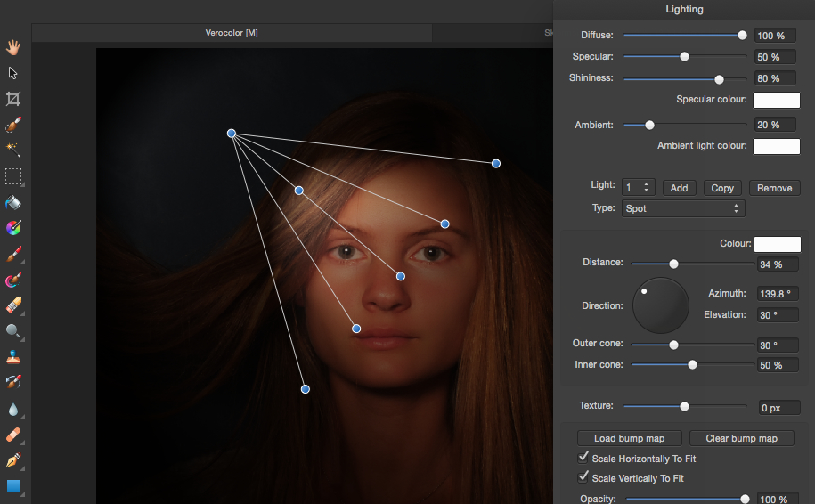The width and height of the screenshot is (815, 504).
Task: Click the Light number stepper
Action: [640, 188]
